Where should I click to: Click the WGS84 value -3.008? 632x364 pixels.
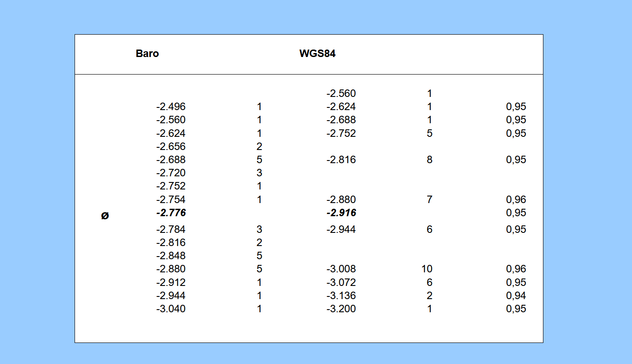click(x=341, y=269)
